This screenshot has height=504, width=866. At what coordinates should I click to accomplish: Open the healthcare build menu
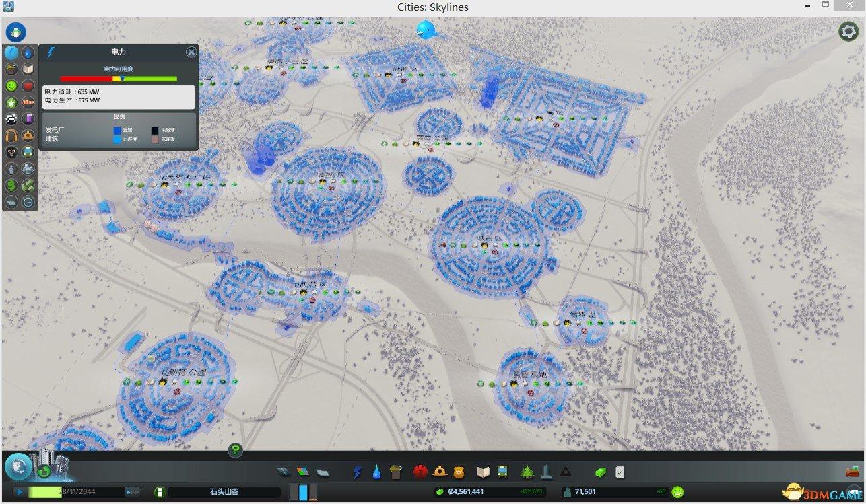[421, 472]
